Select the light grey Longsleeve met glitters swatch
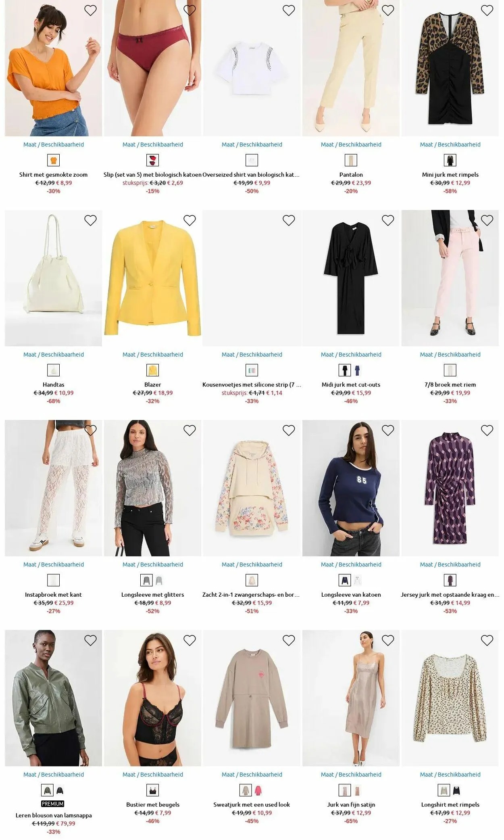Screen dimensions: 504x840 pos(159,580)
